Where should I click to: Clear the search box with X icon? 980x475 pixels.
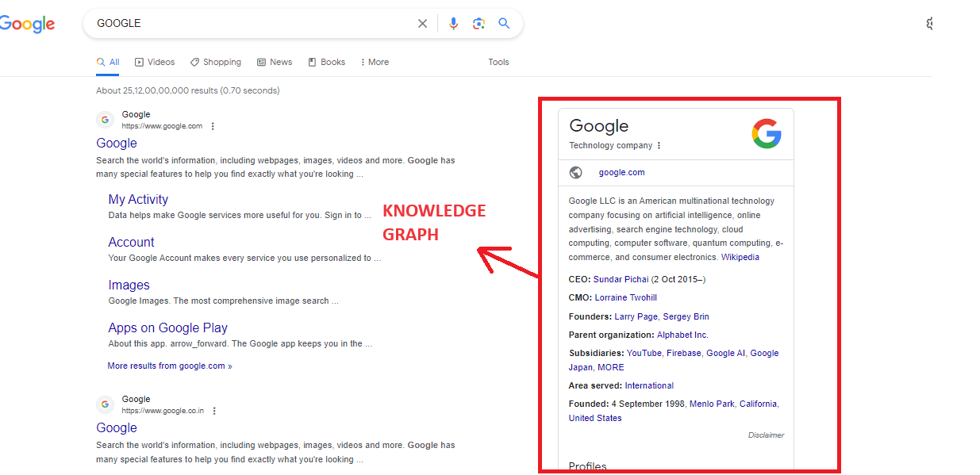423,24
